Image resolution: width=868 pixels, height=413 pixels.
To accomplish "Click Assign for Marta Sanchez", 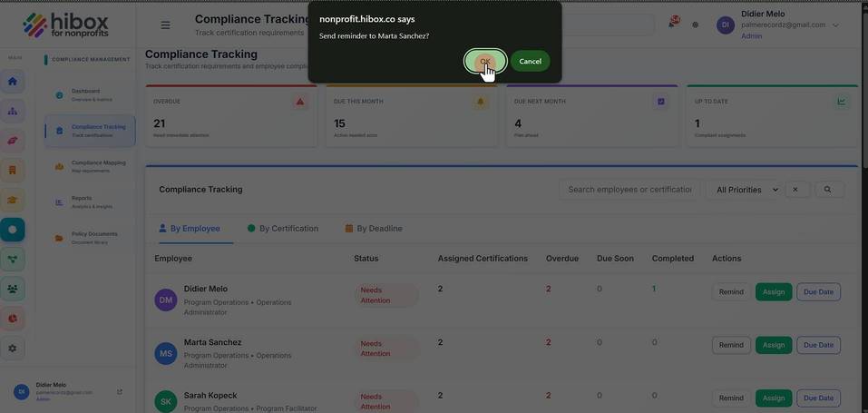I will click(774, 345).
